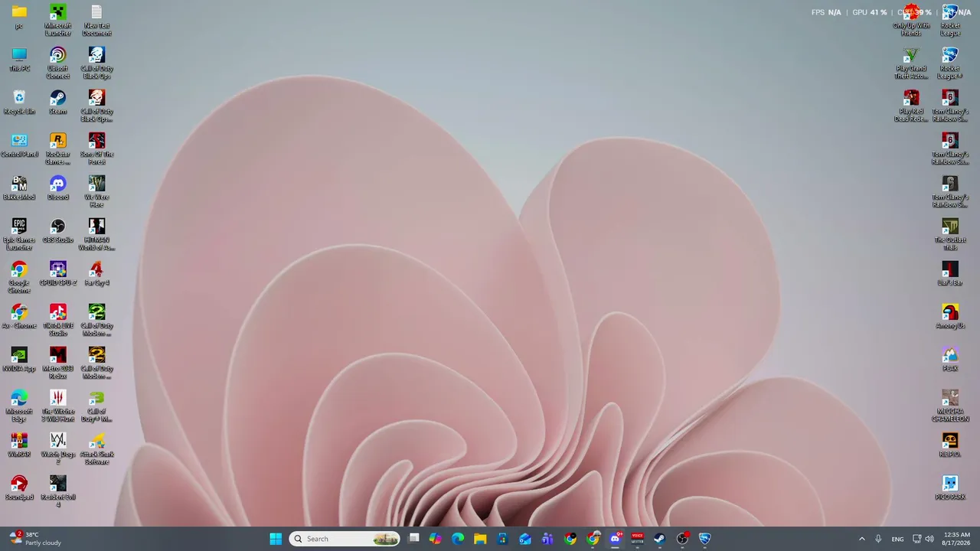Switch to OBS Studio in the taskbar

click(682, 539)
